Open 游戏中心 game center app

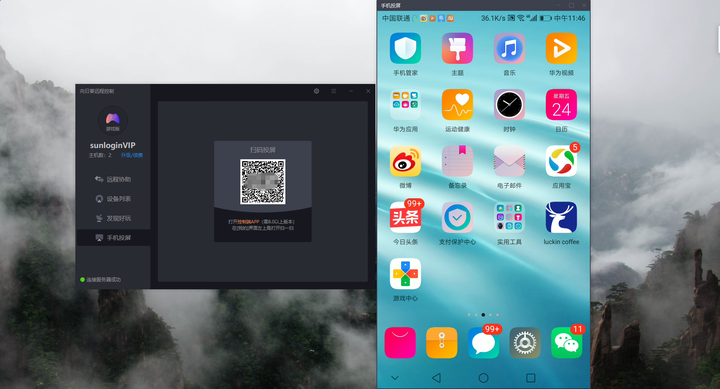(405, 274)
